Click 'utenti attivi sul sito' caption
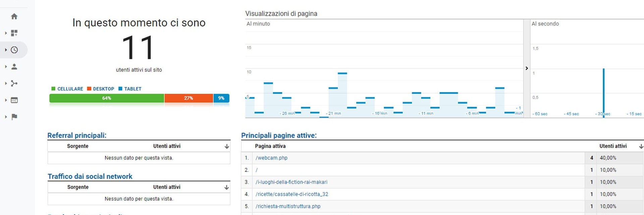Screen dimensions: 644x215 point(139,70)
